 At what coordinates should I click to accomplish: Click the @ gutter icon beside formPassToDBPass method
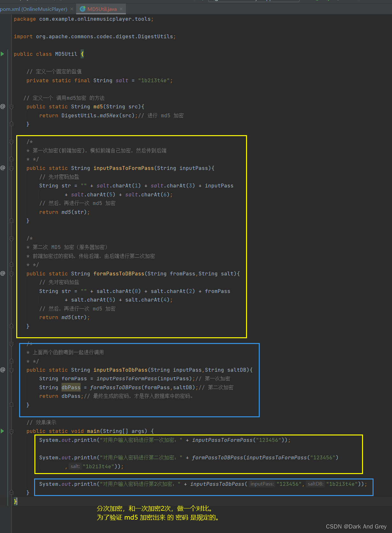click(3, 273)
